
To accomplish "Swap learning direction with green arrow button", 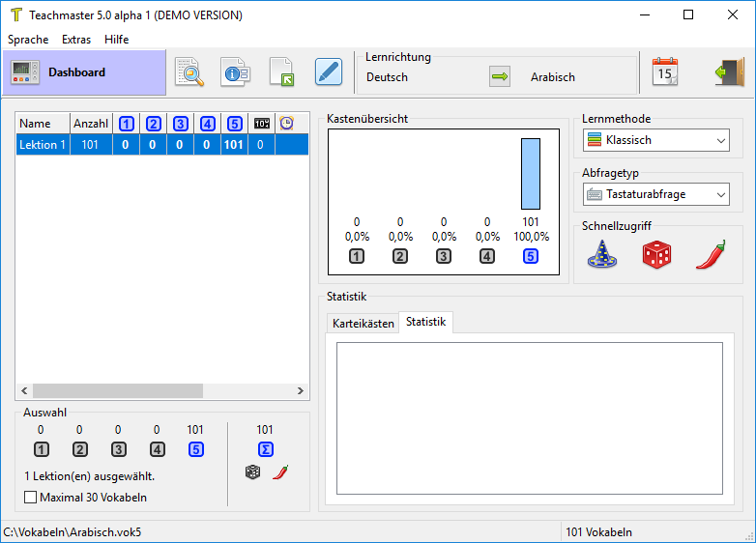I will [x=499, y=77].
